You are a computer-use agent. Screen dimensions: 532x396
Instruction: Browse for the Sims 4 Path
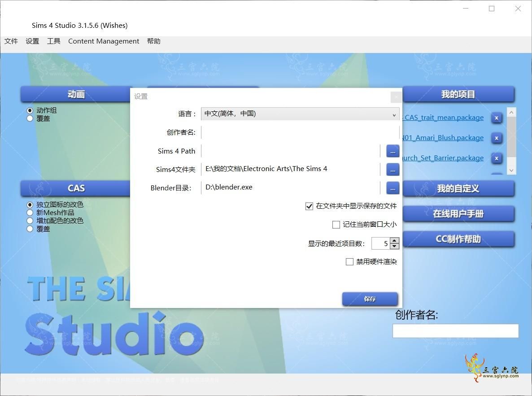(392, 151)
